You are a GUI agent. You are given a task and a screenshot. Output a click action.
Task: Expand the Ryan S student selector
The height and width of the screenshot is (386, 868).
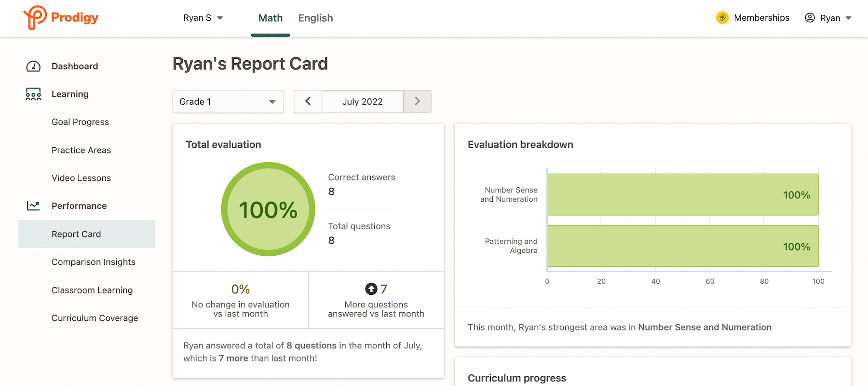point(203,17)
